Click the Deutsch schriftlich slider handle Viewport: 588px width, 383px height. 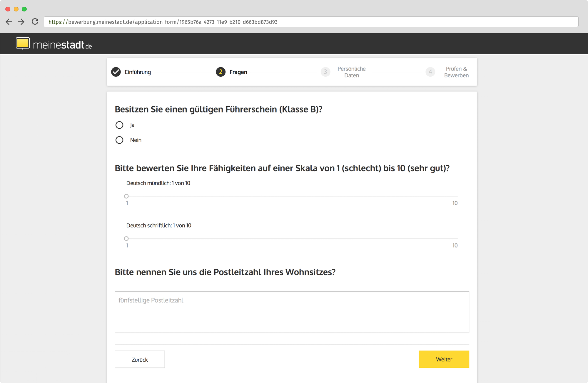pos(126,238)
